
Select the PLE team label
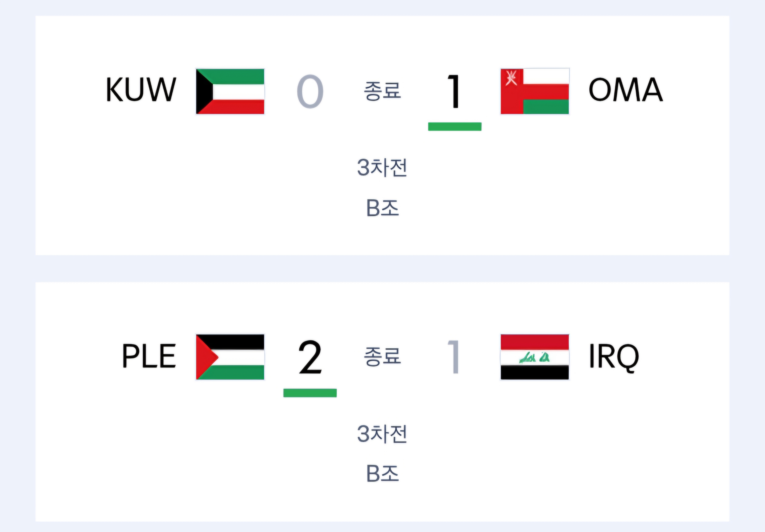pos(149,356)
